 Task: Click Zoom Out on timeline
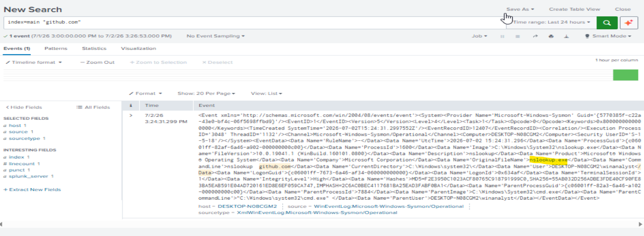click(x=97, y=62)
